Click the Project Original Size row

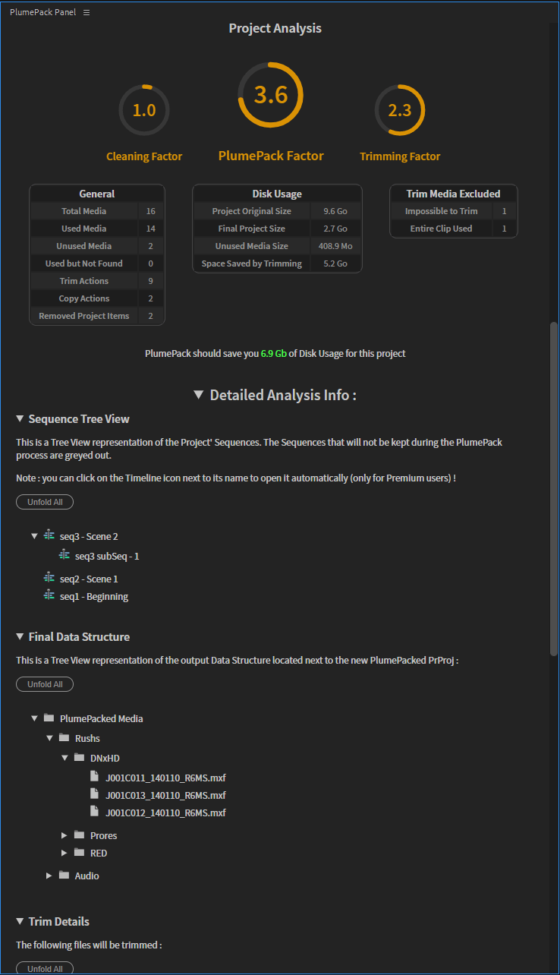coord(277,211)
